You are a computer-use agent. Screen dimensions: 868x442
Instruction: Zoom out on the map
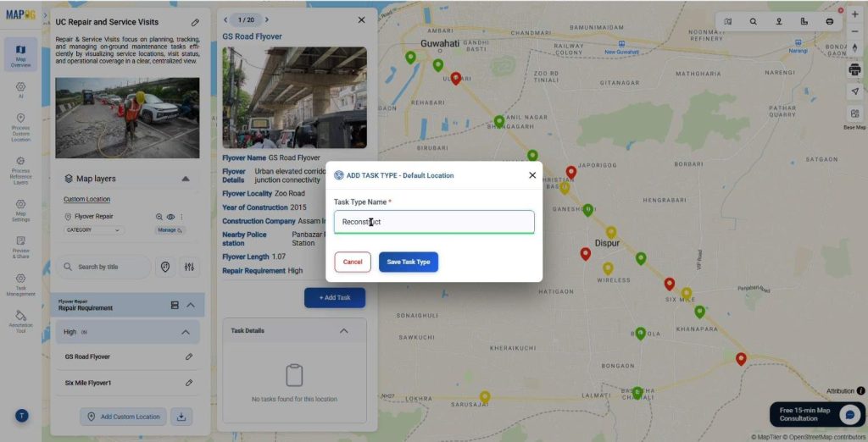tap(854, 31)
